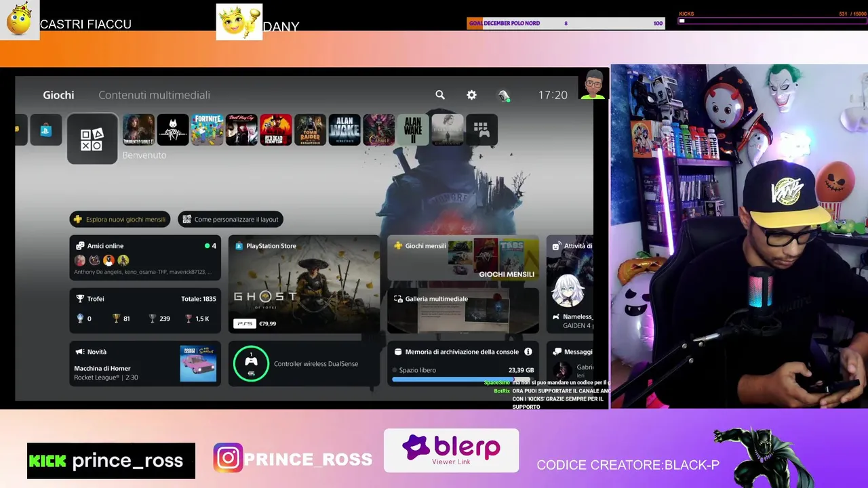Image resolution: width=868 pixels, height=488 pixels.
Task: Click the KICKS progress bar
Action: tap(771, 20)
